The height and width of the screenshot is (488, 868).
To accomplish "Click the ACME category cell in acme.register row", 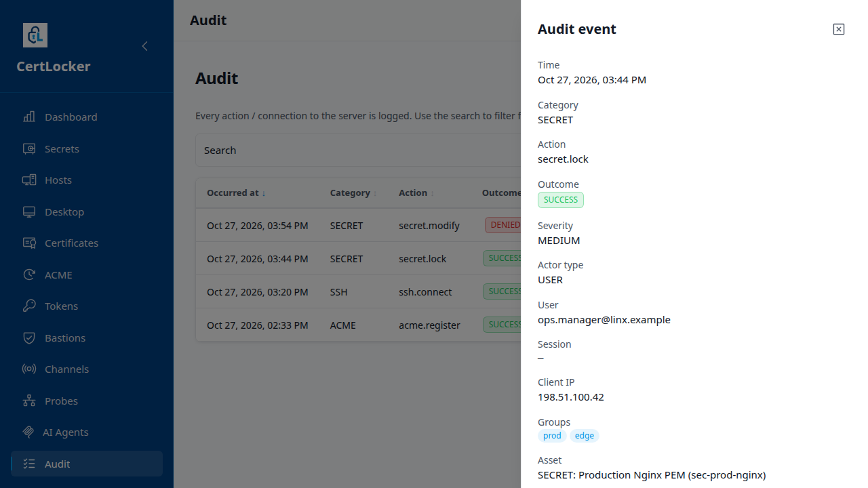I will [x=342, y=325].
